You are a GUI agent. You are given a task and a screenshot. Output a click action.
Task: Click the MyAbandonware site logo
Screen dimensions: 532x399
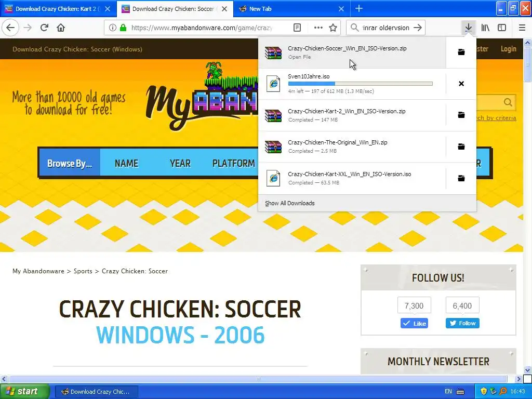tap(202, 97)
